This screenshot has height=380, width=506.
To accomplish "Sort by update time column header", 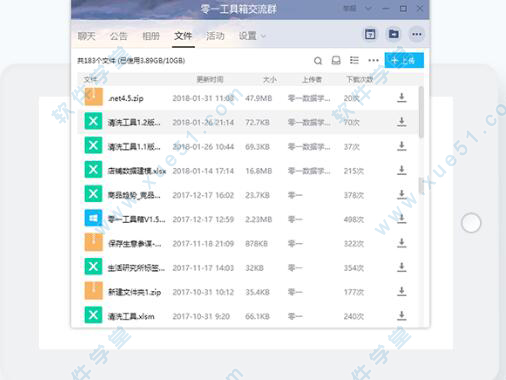I will point(210,79).
